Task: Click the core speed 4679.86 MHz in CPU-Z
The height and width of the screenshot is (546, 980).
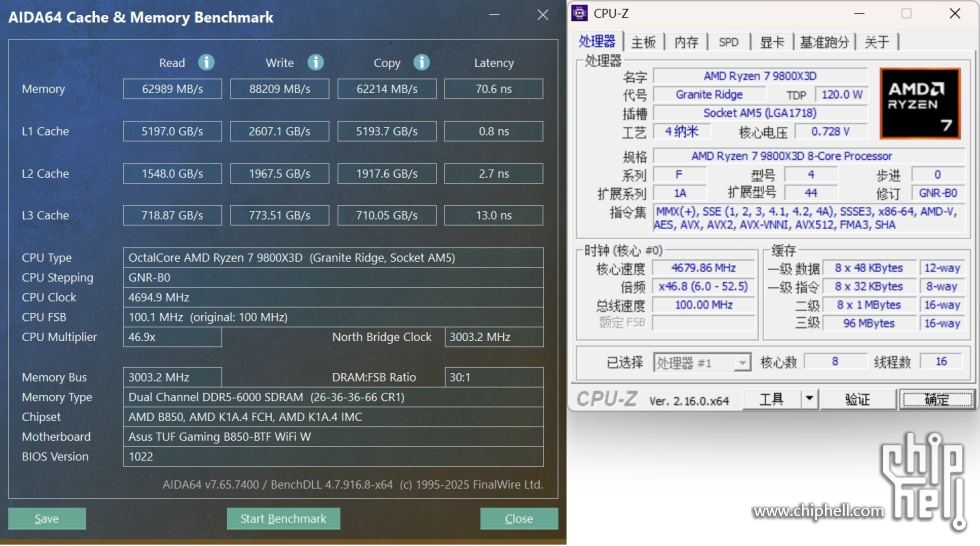Action: (704, 268)
